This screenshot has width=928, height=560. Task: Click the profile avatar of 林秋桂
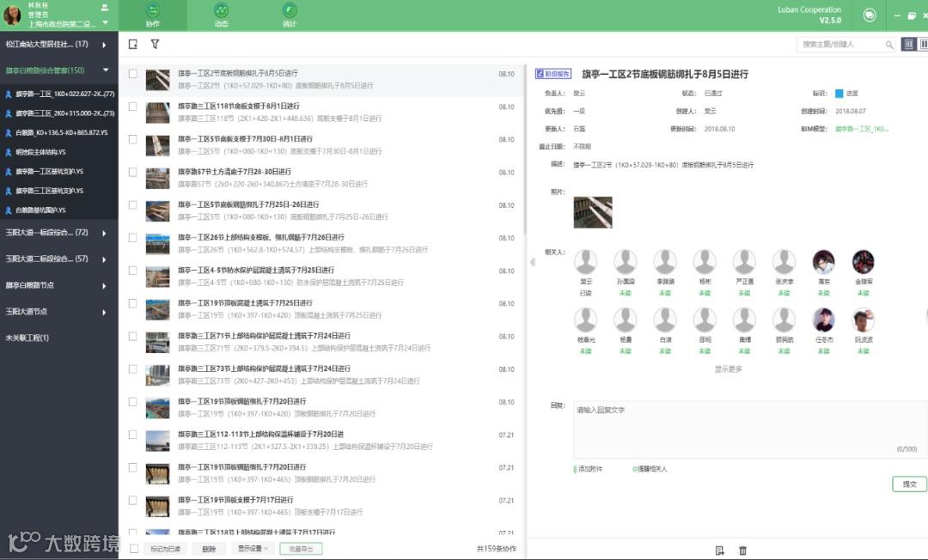coord(12,15)
